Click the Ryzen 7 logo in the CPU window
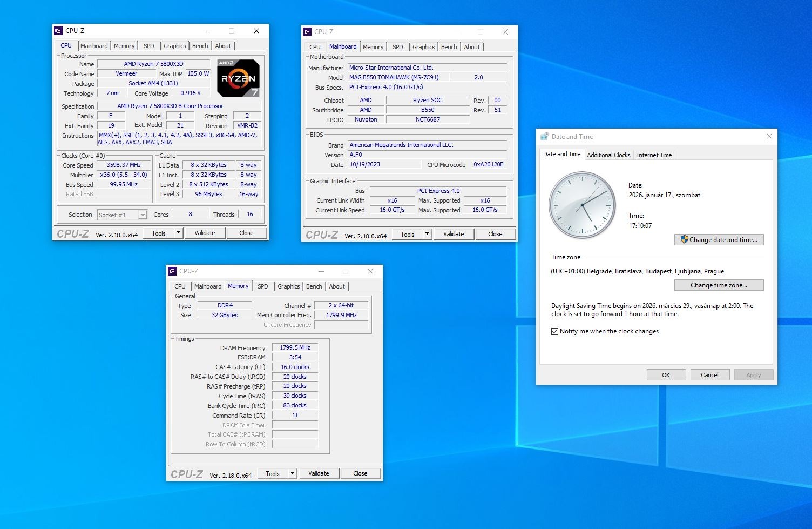The image size is (812, 529). pos(238,78)
